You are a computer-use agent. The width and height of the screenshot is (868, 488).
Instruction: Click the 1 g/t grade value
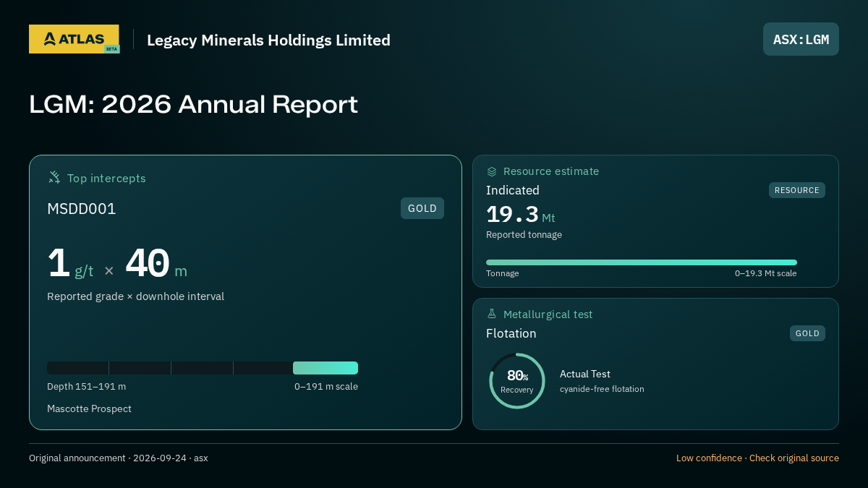click(70, 264)
